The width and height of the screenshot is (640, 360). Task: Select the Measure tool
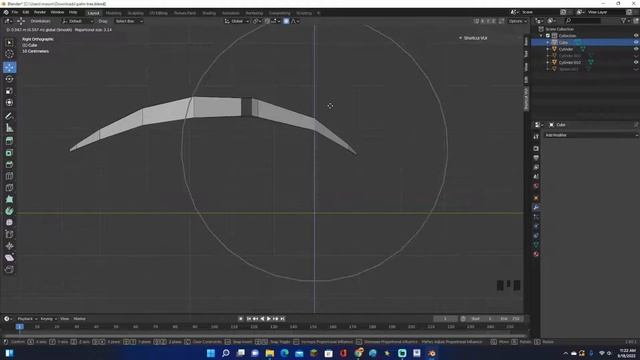[x=9, y=128]
